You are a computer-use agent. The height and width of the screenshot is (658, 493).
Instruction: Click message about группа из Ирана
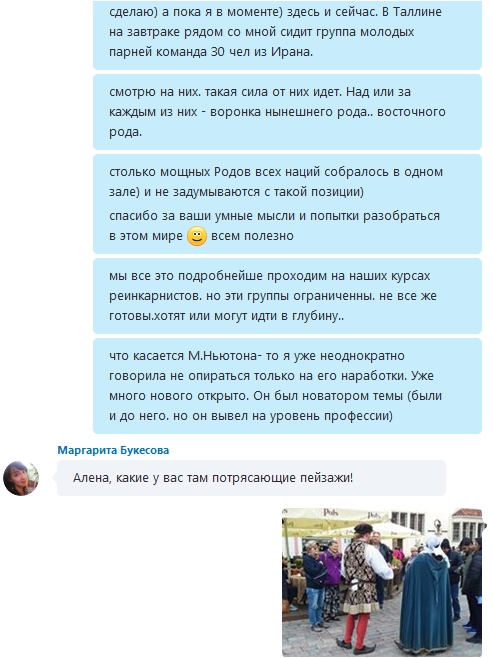click(x=287, y=34)
